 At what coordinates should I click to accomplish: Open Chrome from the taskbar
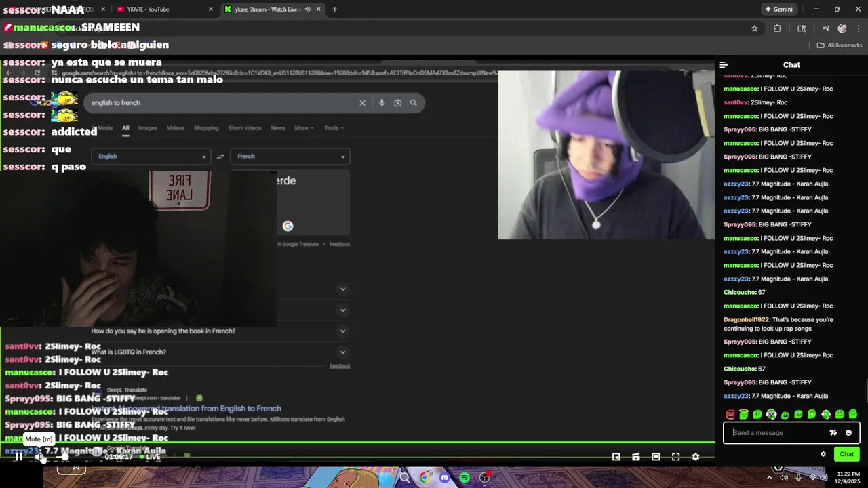[425, 478]
